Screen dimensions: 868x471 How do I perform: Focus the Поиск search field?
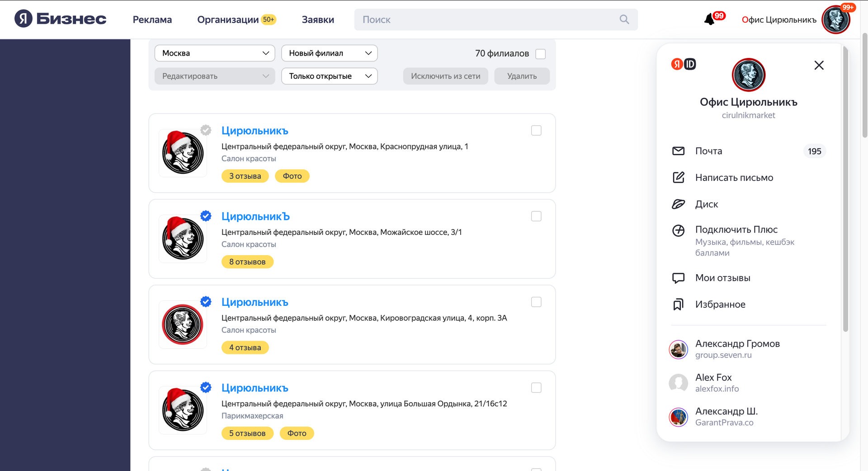click(495, 19)
